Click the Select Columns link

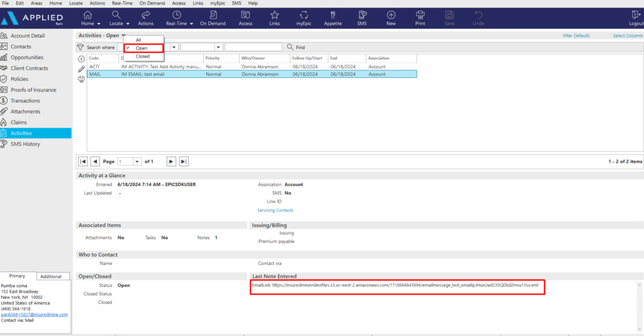click(628, 36)
